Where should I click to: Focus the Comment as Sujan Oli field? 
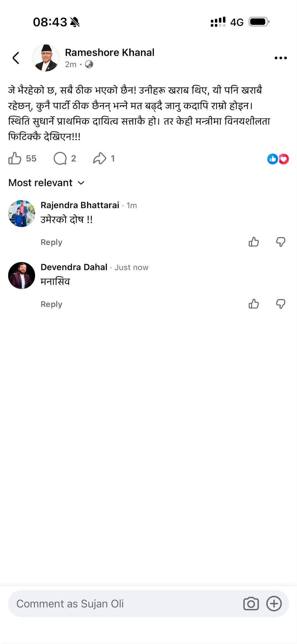tap(126, 604)
